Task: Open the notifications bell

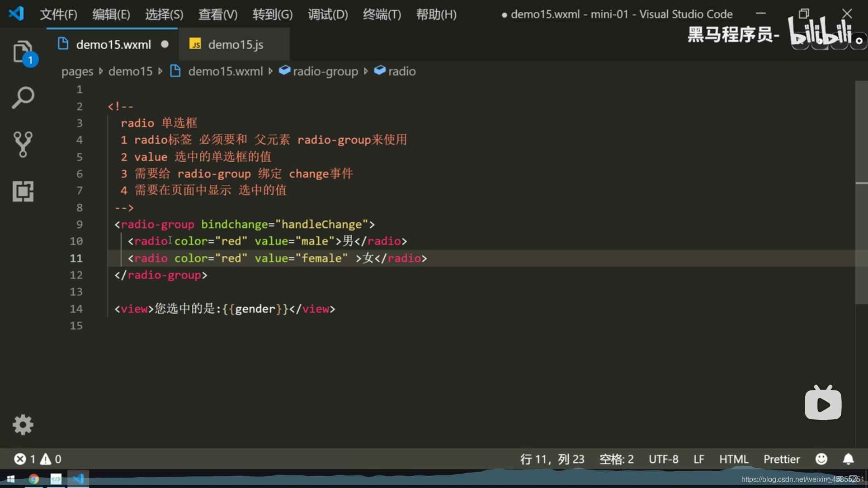Action: pyautogui.click(x=849, y=459)
